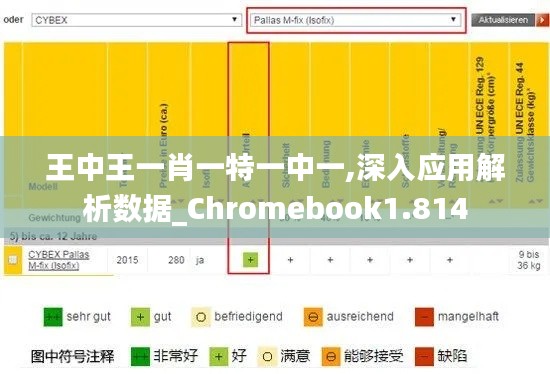Screen dimensions: 550x374
Task: Click the orange arrow icon beside Aktualisieren
Action: (543, 20)
